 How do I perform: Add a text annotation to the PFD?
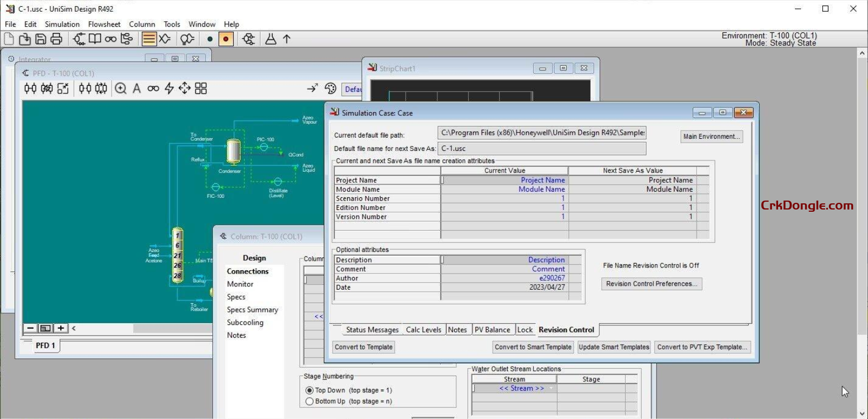coord(137,88)
